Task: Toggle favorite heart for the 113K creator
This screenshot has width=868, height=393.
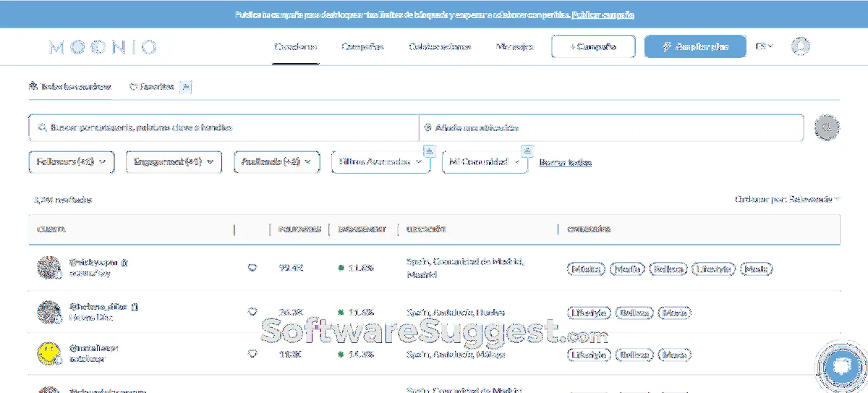Action: (x=252, y=354)
